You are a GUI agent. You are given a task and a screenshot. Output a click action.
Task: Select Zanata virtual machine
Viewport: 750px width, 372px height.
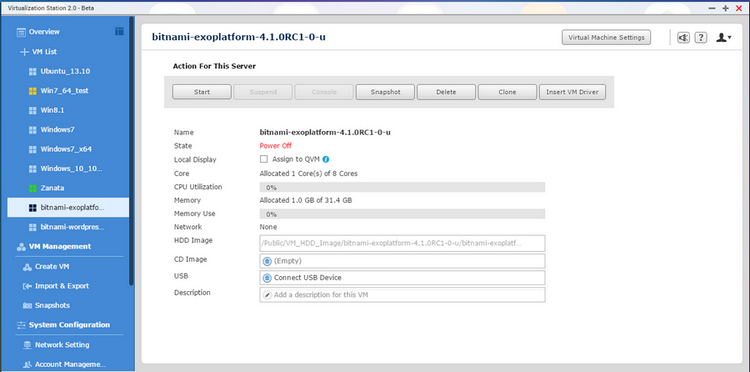point(52,188)
